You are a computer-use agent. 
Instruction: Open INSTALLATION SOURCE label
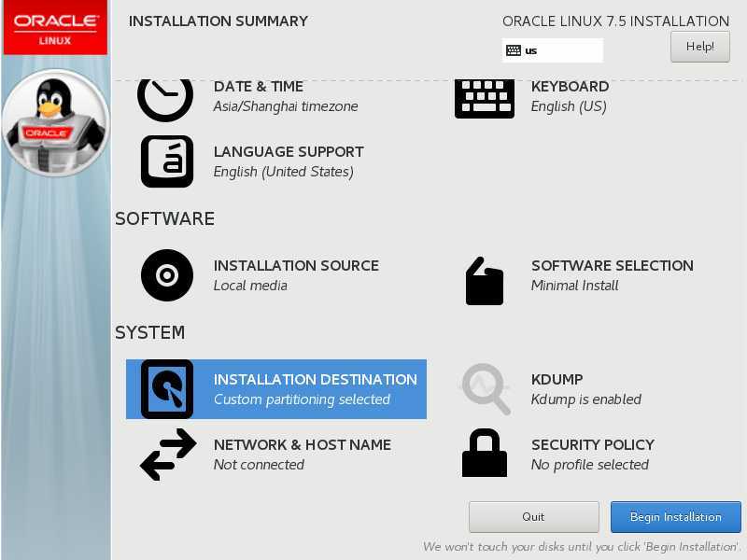tap(296, 266)
